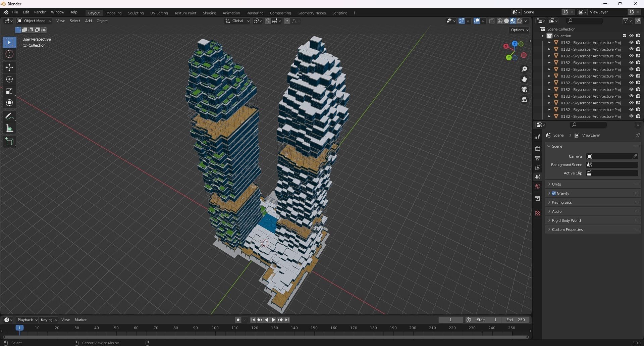Click the Options button in viewport
The width and height of the screenshot is (644, 349).
click(x=519, y=30)
